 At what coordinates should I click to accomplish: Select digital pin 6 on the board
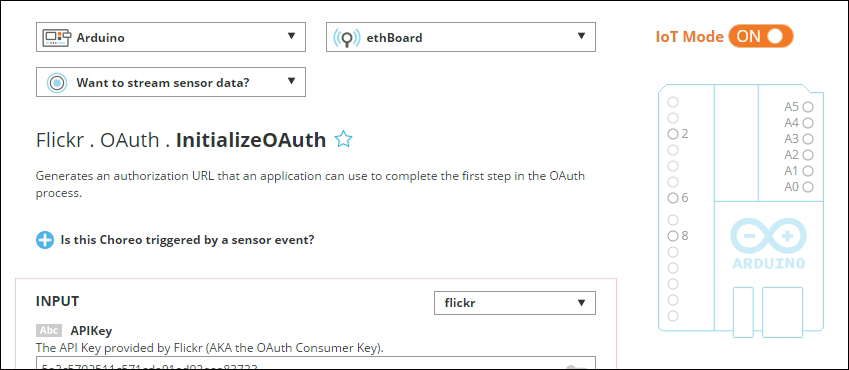pos(673,198)
